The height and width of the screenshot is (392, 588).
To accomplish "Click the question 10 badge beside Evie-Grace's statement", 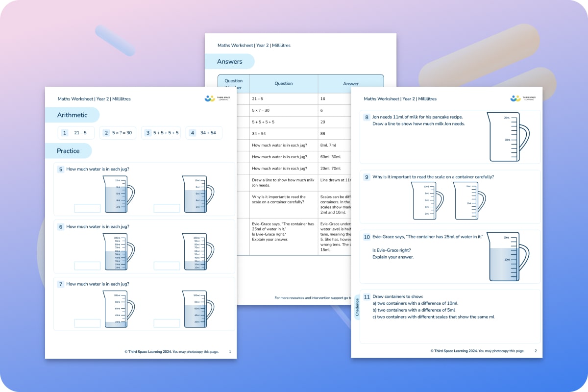I will point(367,237).
